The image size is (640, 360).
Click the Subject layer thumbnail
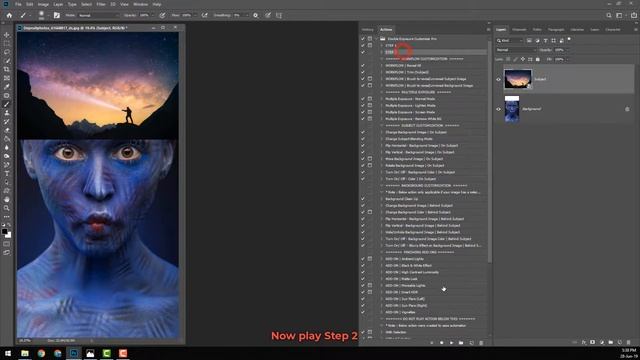[518, 79]
